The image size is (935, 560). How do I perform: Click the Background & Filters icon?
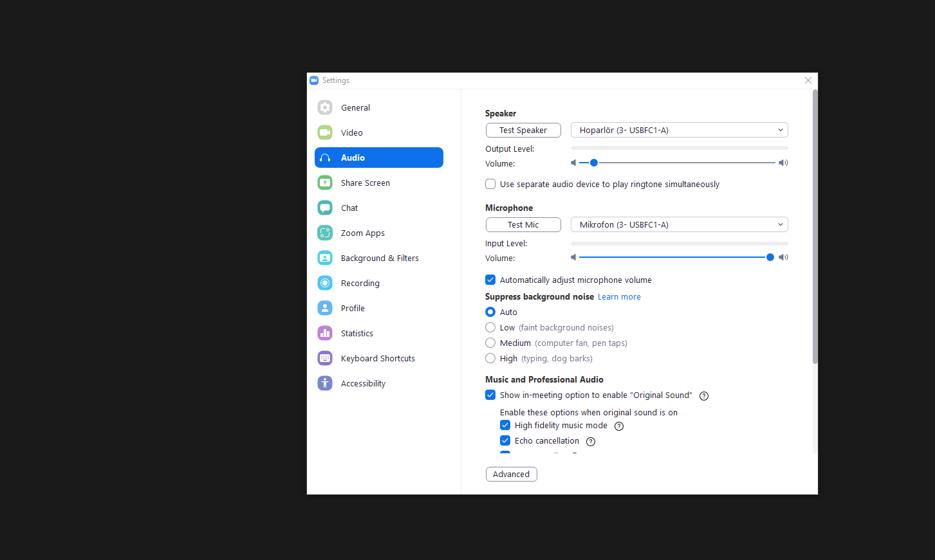[x=325, y=258]
